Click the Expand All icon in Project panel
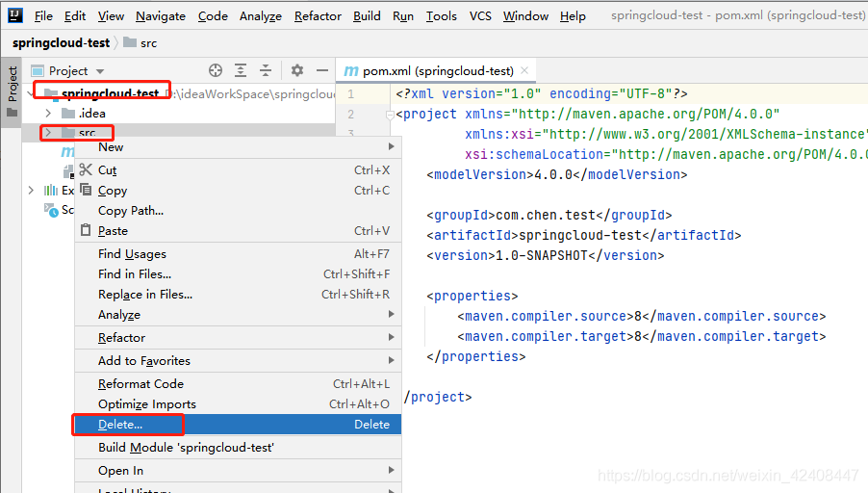The height and width of the screenshot is (493, 868). point(241,70)
